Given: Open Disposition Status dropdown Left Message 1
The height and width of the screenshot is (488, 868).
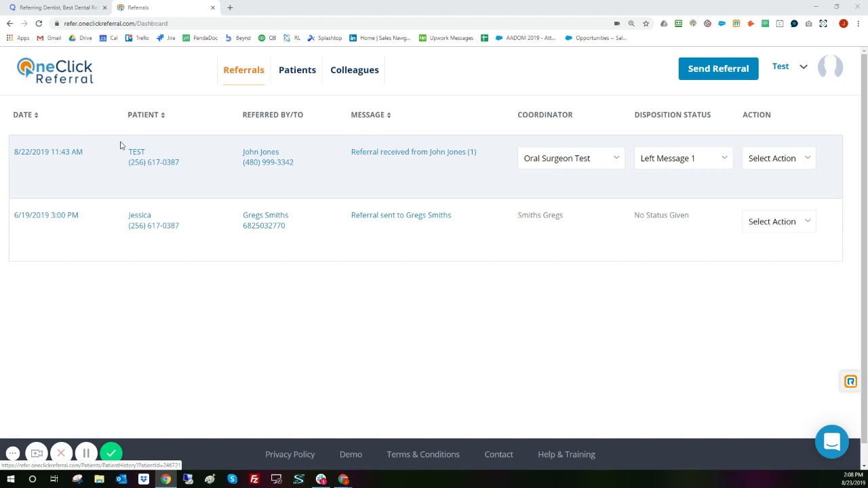Looking at the screenshot, I should (683, 158).
